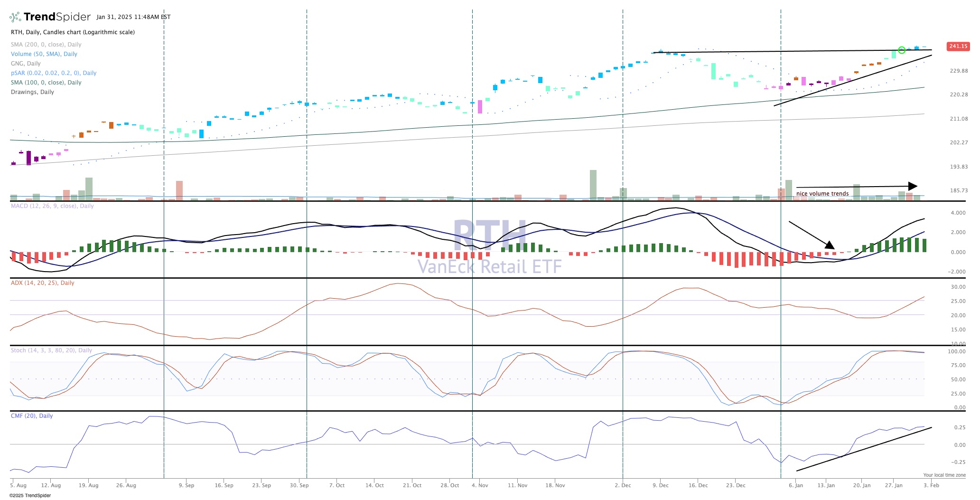Screen dimensions: 980x500
Task: Toggle the Drawings, Daily legend entry
Action: (32, 92)
